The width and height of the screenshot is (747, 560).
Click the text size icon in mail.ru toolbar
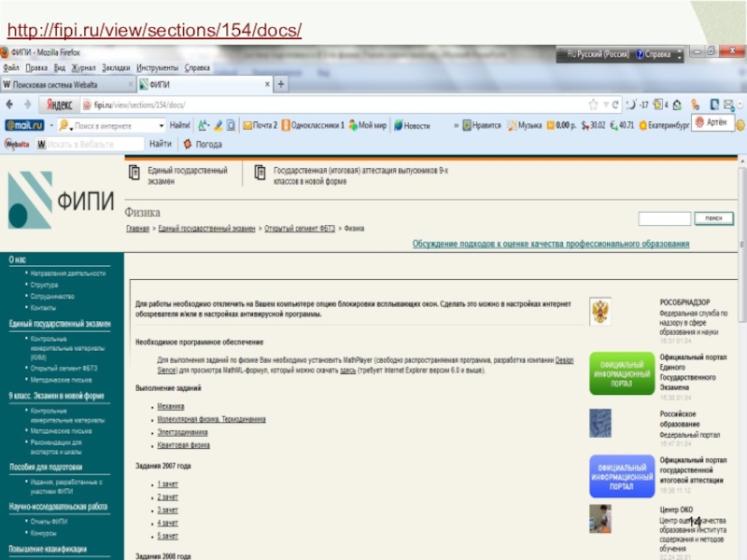204,125
